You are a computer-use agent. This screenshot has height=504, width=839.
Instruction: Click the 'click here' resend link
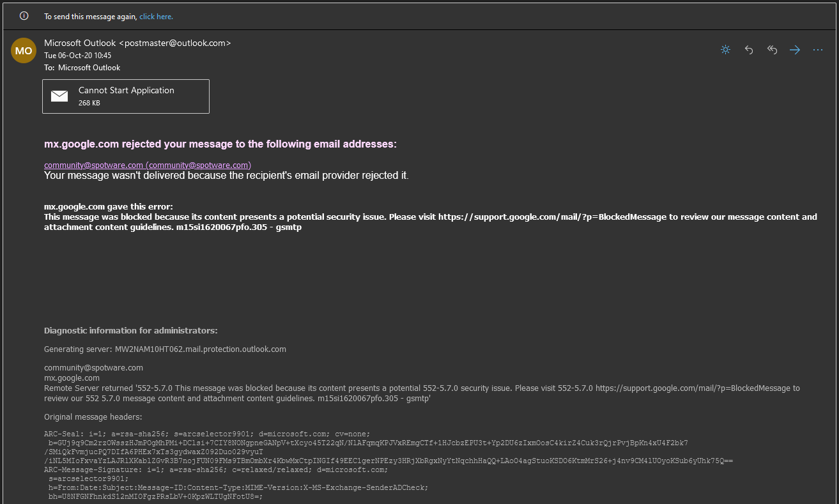tap(156, 17)
